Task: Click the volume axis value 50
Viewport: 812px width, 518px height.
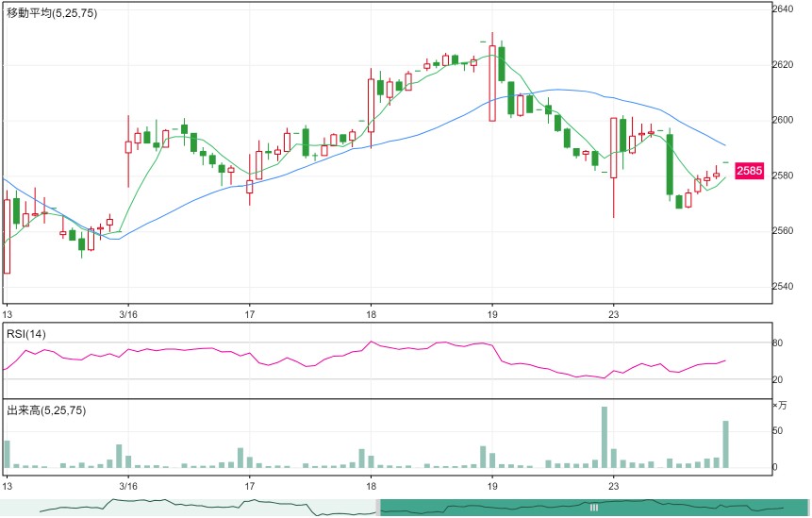Action: click(x=778, y=431)
